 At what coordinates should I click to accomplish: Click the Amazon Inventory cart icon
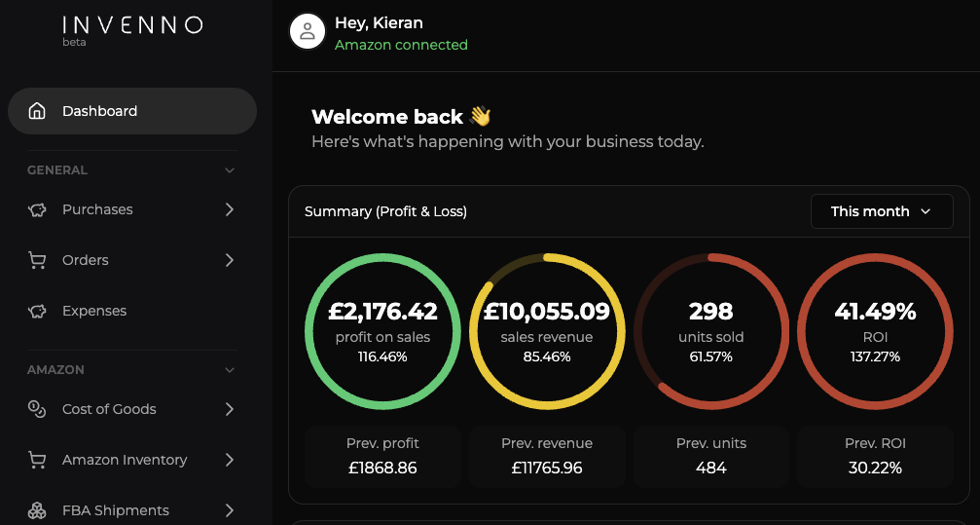(x=37, y=460)
